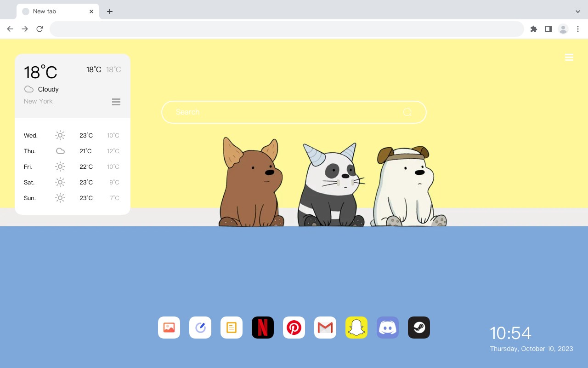Click into the Search field
588x368 pixels.
pyautogui.click(x=294, y=112)
